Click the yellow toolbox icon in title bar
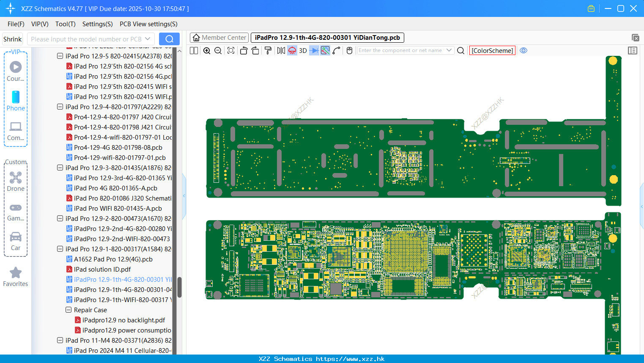644x363 pixels. (591, 8)
